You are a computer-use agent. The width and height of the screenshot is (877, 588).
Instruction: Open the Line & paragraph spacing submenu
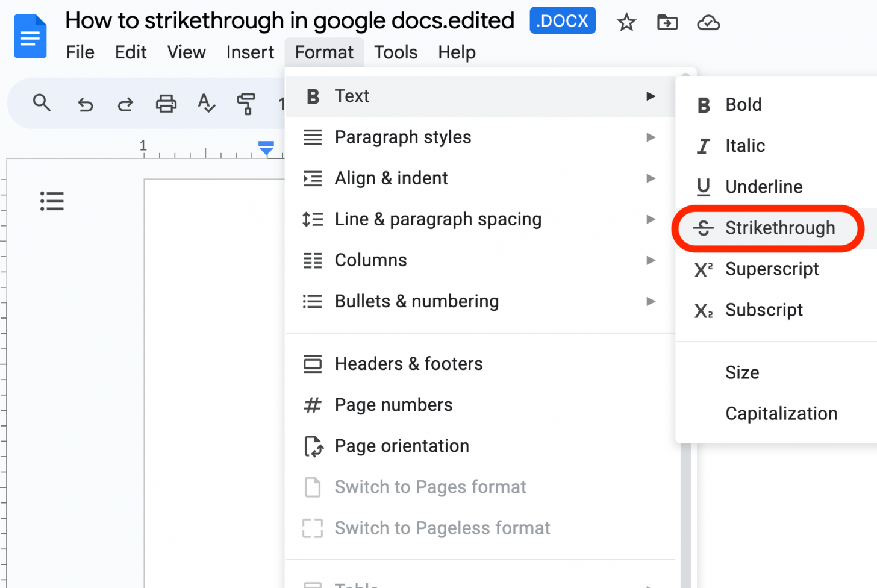438,219
